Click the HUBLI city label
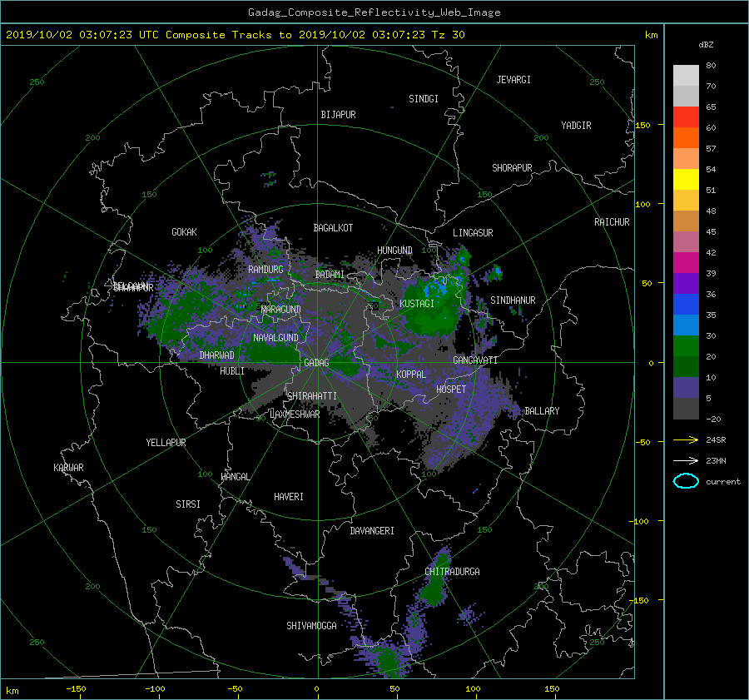749x700 pixels. click(231, 370)
